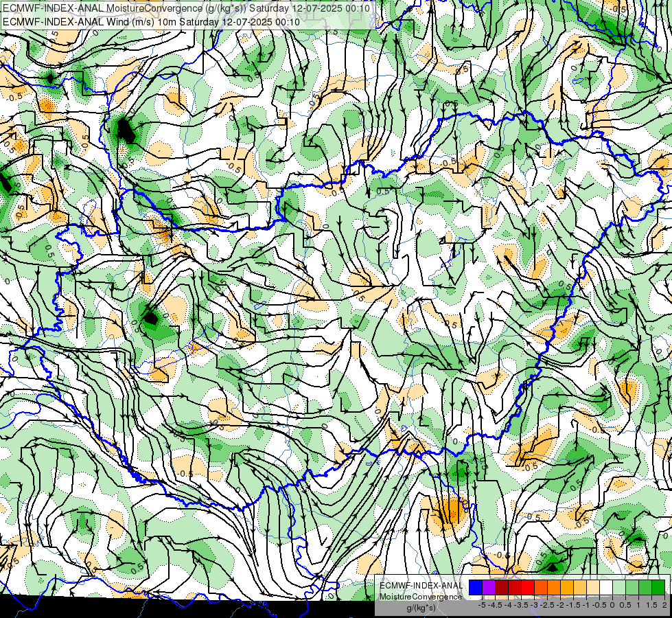This screenshot has height=618, width=672.
Task: Click the legend tick value 2
Action: [x=664, y=605]
